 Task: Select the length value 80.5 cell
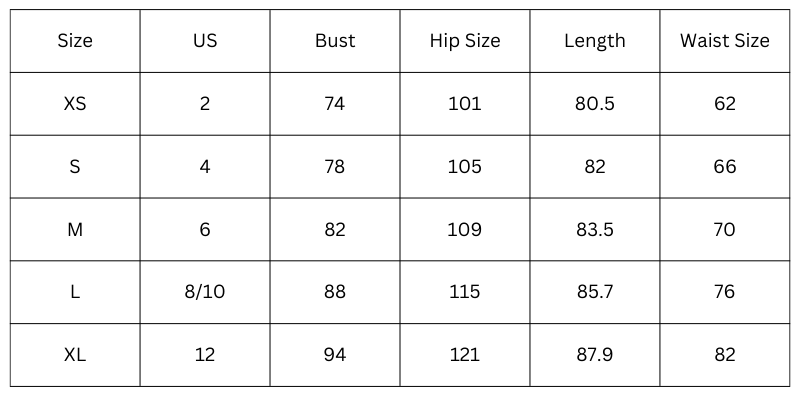click(595, 104)
